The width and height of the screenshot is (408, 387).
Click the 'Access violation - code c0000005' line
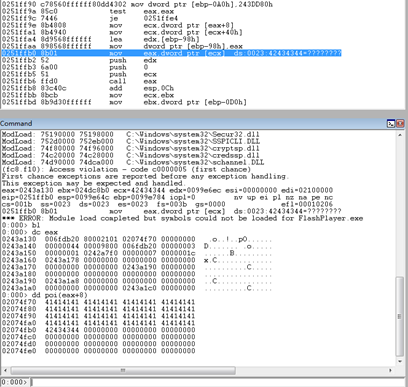(126, 169)
